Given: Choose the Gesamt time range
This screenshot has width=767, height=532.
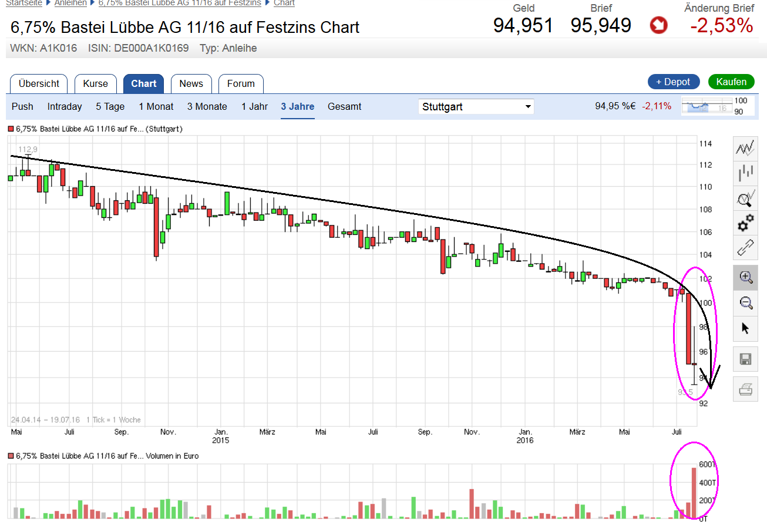Looking at the screenshot, I should (x=344, y=107).
